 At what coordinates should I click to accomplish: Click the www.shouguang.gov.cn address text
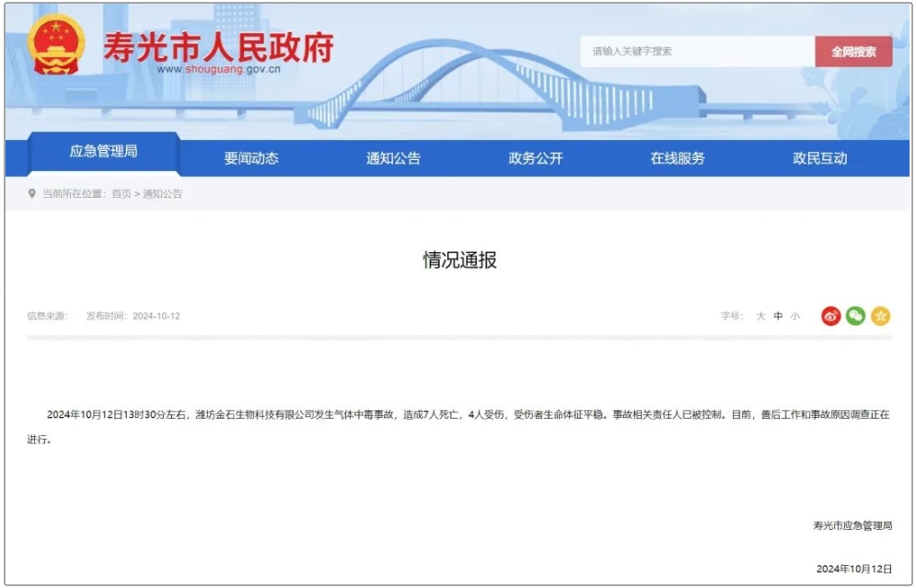click(x=218, y=69)
